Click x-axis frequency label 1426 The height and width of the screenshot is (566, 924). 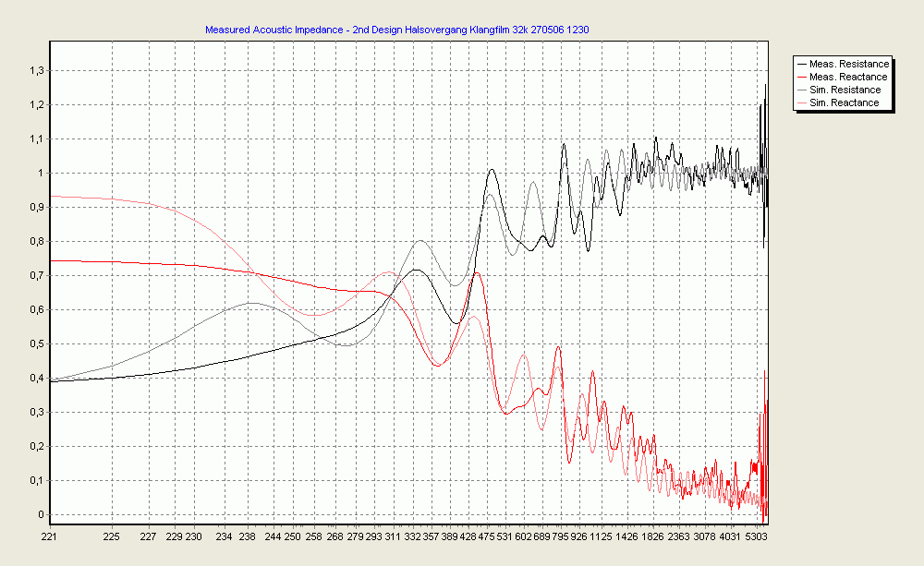pyautogui.click(x=627, y=536)
